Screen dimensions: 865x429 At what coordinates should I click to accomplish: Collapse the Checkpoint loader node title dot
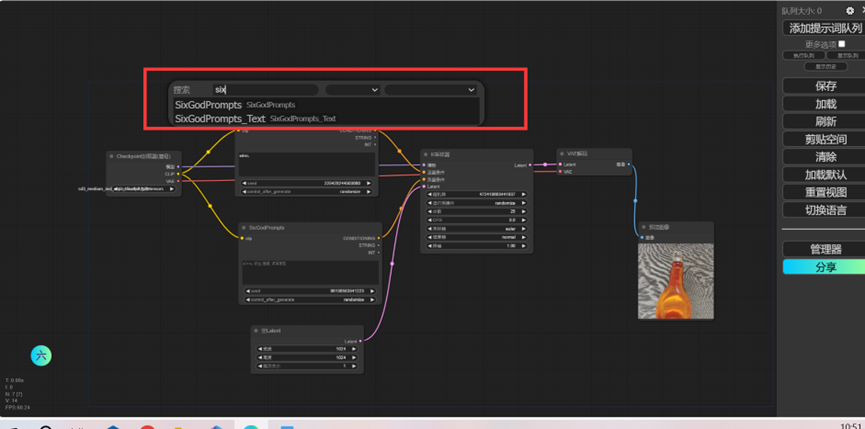click(111, 157)
